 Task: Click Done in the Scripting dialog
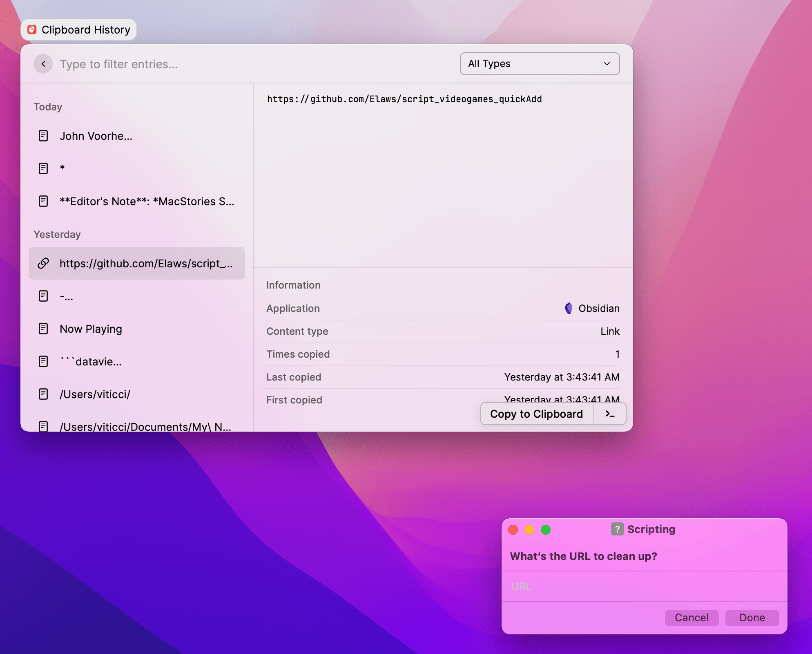752,618
